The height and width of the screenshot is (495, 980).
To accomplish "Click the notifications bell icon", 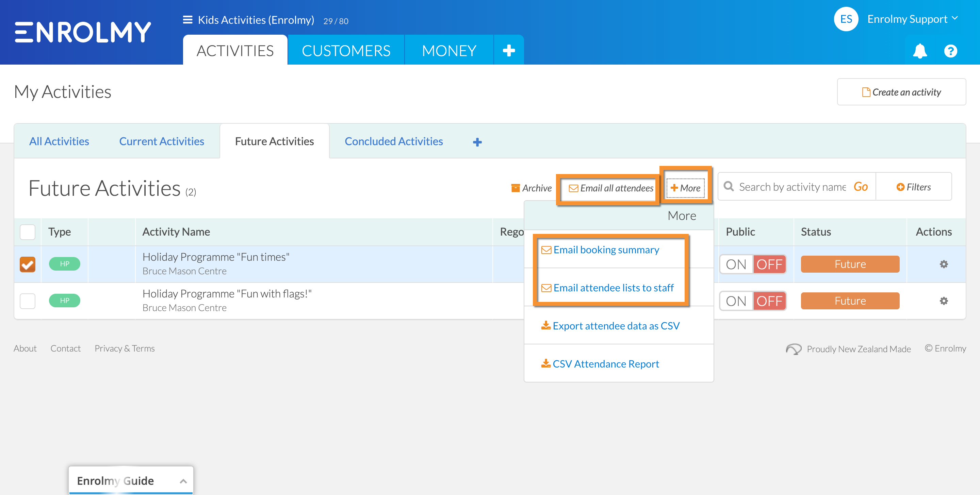I will [x=919, y=51].
